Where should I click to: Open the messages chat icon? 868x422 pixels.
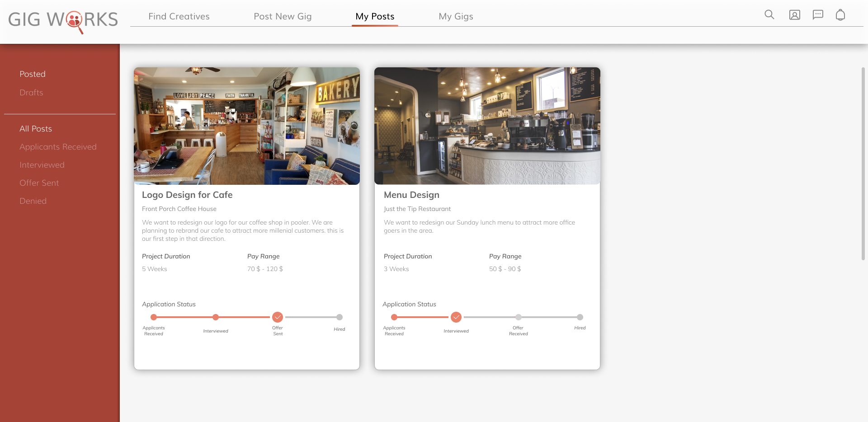(x=818, y=15)
